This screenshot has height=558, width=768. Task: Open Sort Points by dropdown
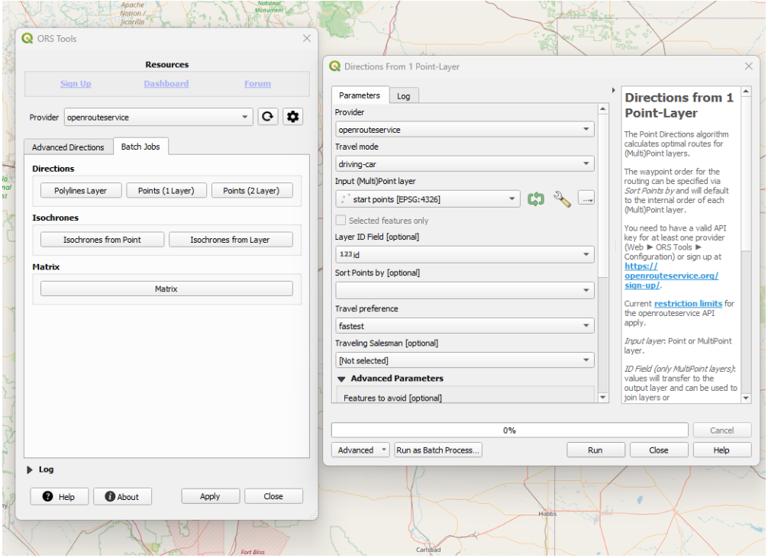click(x=465, y=290)
